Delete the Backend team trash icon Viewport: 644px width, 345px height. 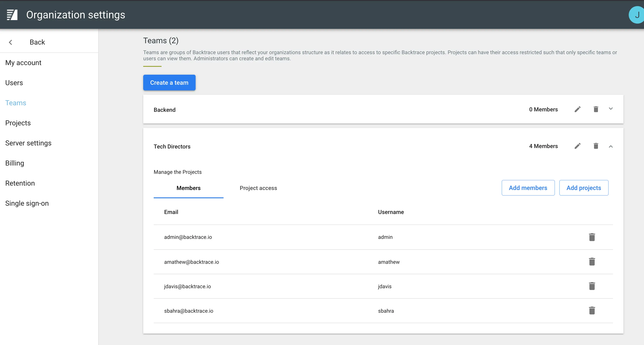click(x=596, y=109)
